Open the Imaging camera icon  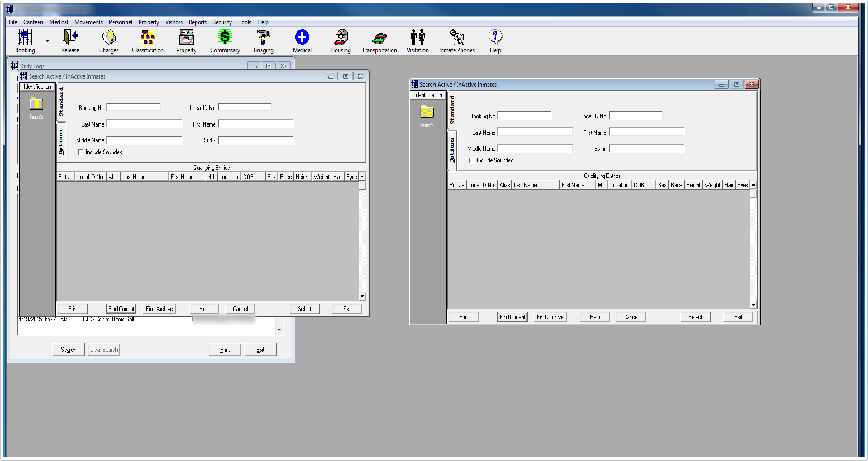(263, 38)
